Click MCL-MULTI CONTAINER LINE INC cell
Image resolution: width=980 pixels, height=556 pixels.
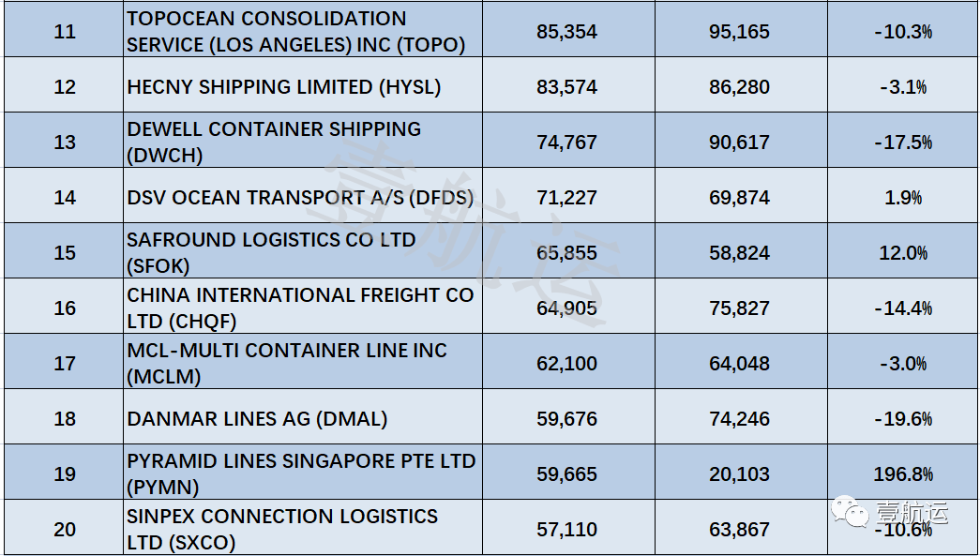(x=287, y=363)
